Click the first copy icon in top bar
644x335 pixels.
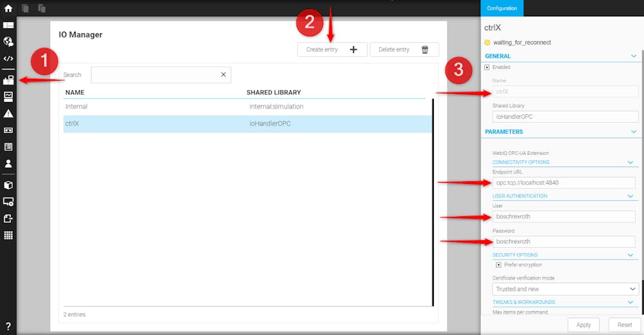pos(26,8)
